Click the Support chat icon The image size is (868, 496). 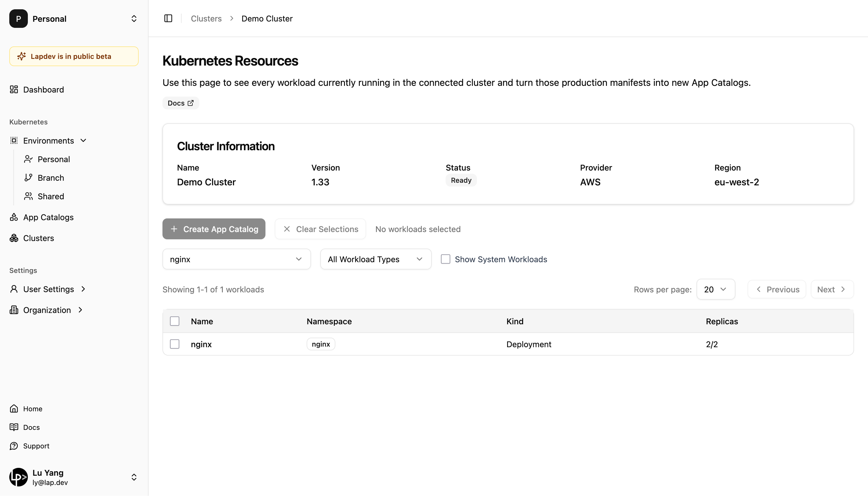click(x=14, y=446)
